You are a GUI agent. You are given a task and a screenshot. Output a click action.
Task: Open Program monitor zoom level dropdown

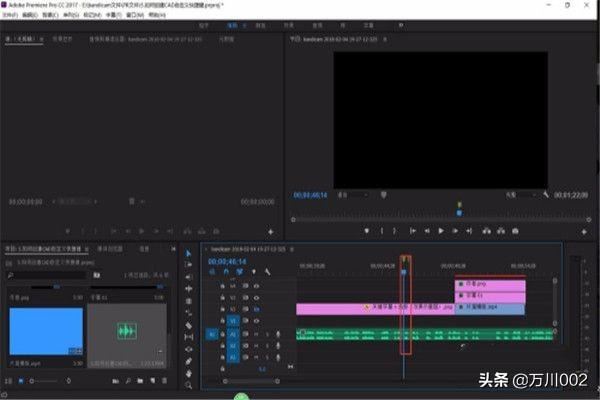353,195
